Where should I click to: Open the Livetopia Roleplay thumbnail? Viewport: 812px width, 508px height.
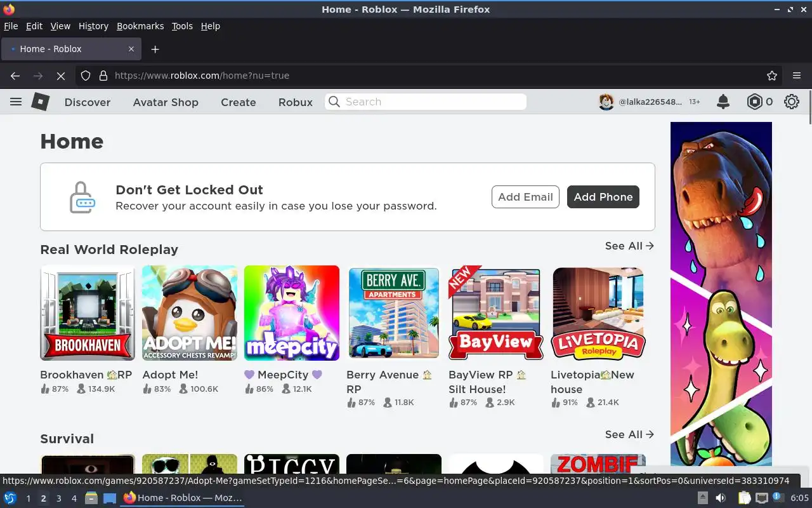(x=598, y=313)
